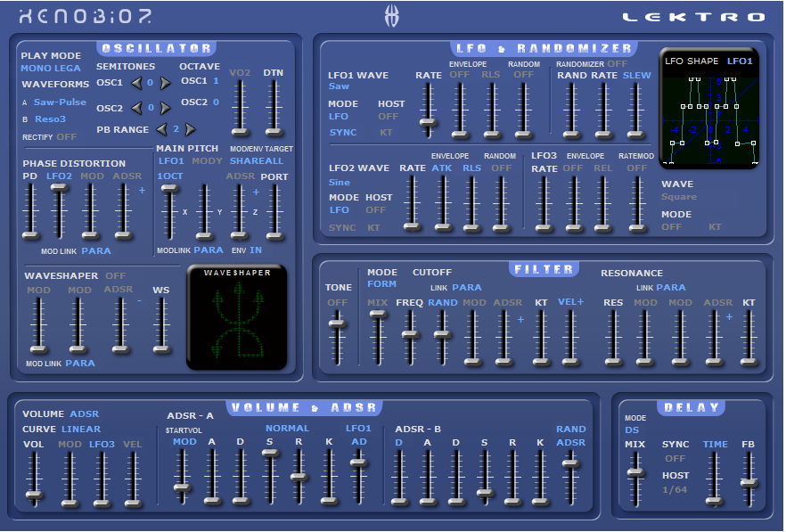Click LFO3 WAVE value Square
This screenshot has width=786, height=532.
click(x=679, y=197)
